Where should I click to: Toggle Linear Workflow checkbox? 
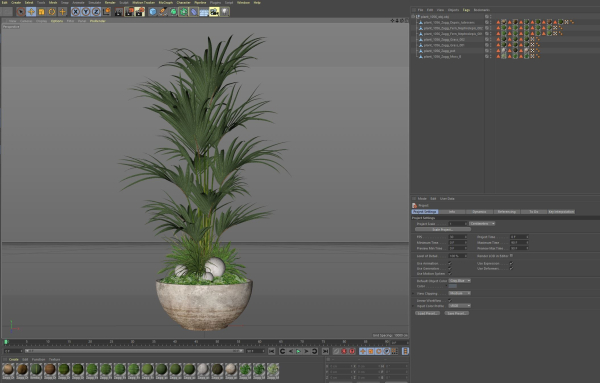point(450,300)
